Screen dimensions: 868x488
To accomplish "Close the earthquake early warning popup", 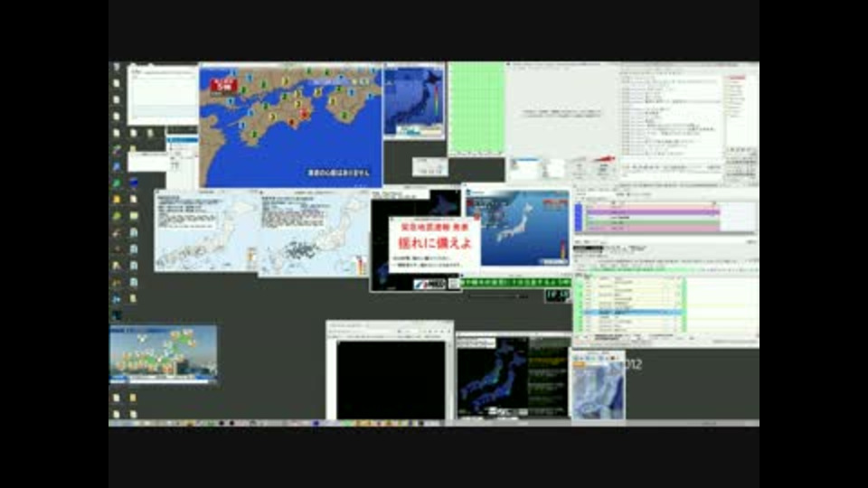I will tap(476, 219).
